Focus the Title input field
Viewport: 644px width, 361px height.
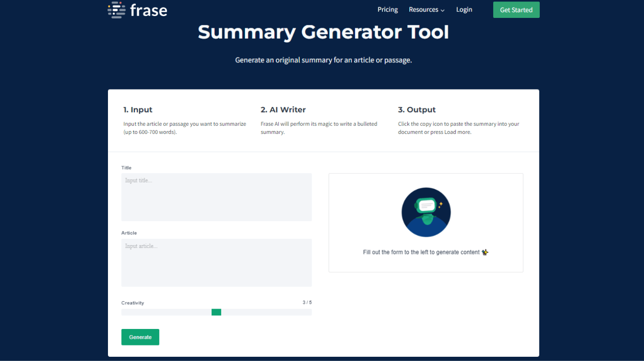point(216,197)
